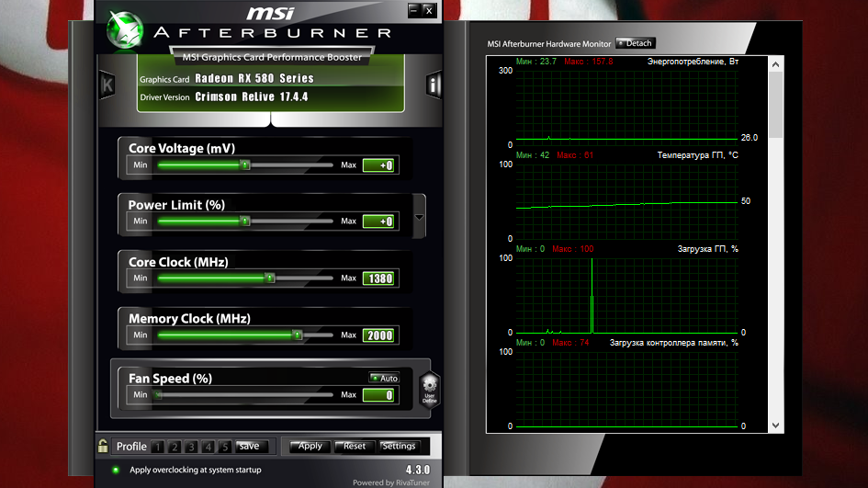
Task: Click the Memory Clock Max label
Action: 348,335
